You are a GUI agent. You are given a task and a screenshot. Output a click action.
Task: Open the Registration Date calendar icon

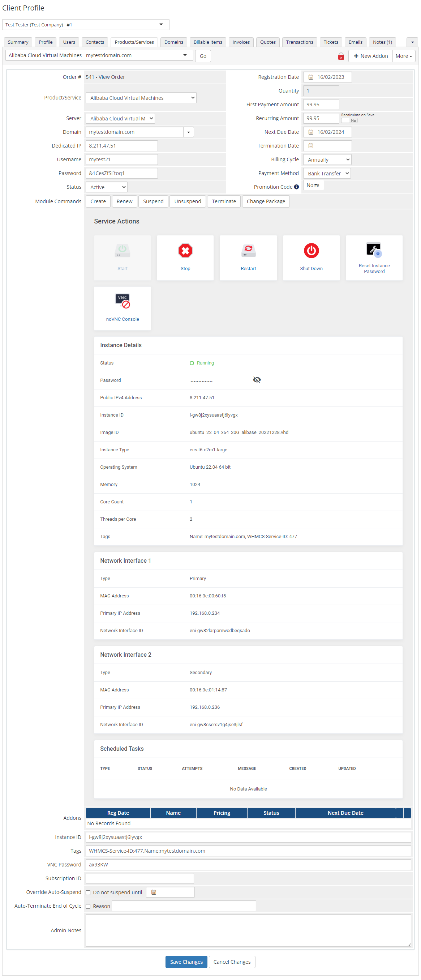coord(311,77)
